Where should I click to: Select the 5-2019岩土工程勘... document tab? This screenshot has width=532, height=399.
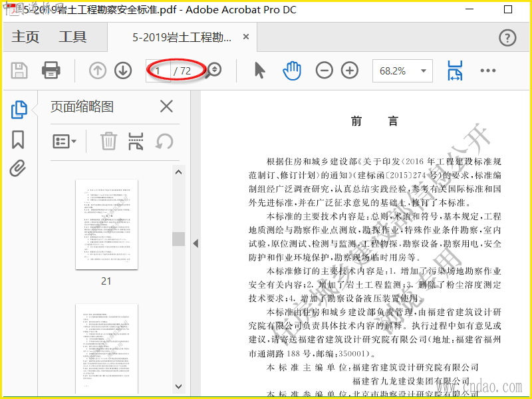tap(182, 37)
